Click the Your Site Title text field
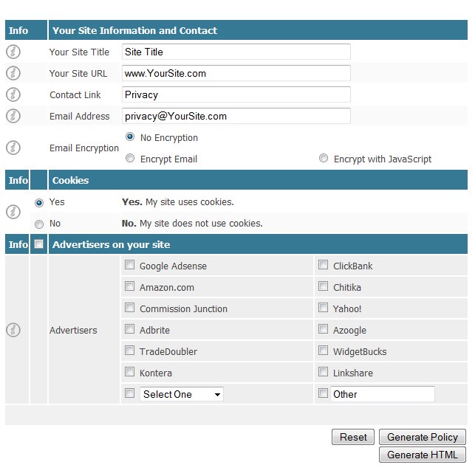Screen dimensions: 475x476 [236, 52]
